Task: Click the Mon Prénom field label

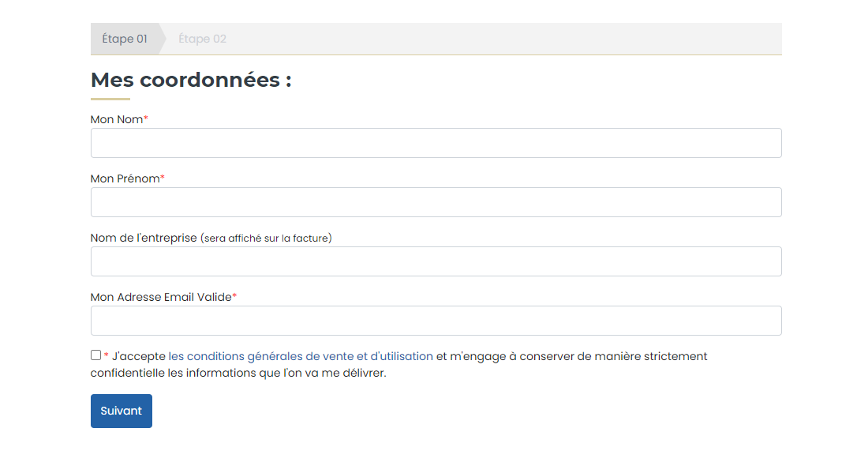Action: (x=125, y=178)
